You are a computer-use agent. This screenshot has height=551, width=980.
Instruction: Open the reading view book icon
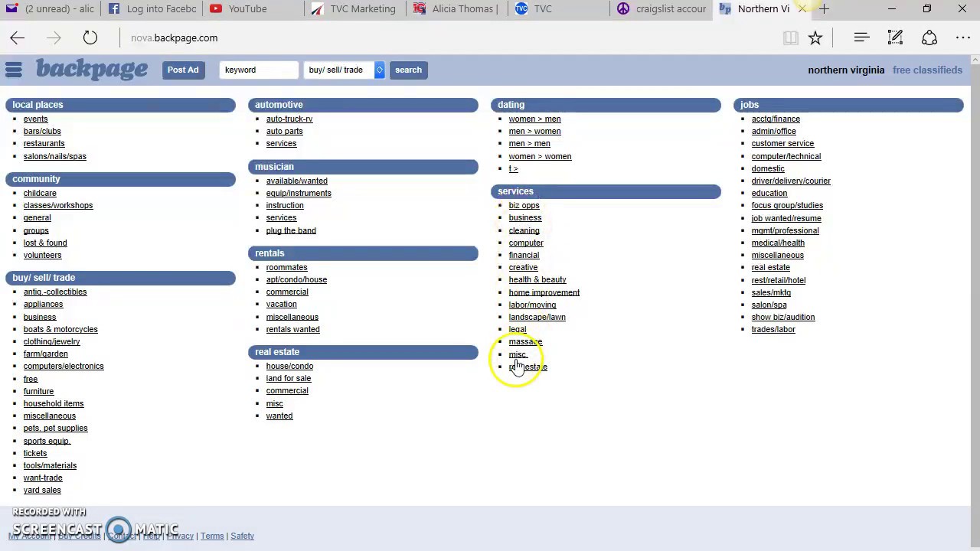[x=790, y=37]
